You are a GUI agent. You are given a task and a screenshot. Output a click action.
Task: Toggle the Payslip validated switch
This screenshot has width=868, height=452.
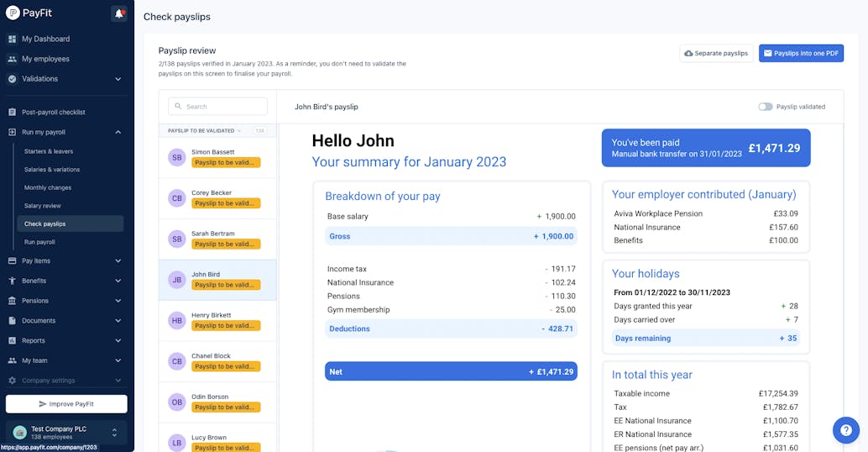coord(765,107)
